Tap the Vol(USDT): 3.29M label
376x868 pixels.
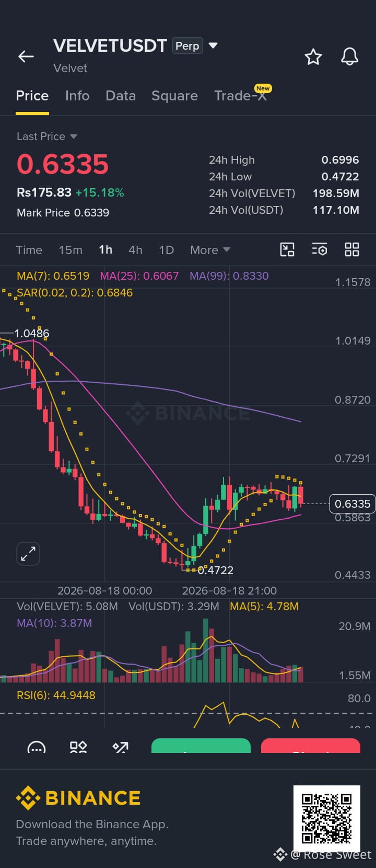pos(174,607)
